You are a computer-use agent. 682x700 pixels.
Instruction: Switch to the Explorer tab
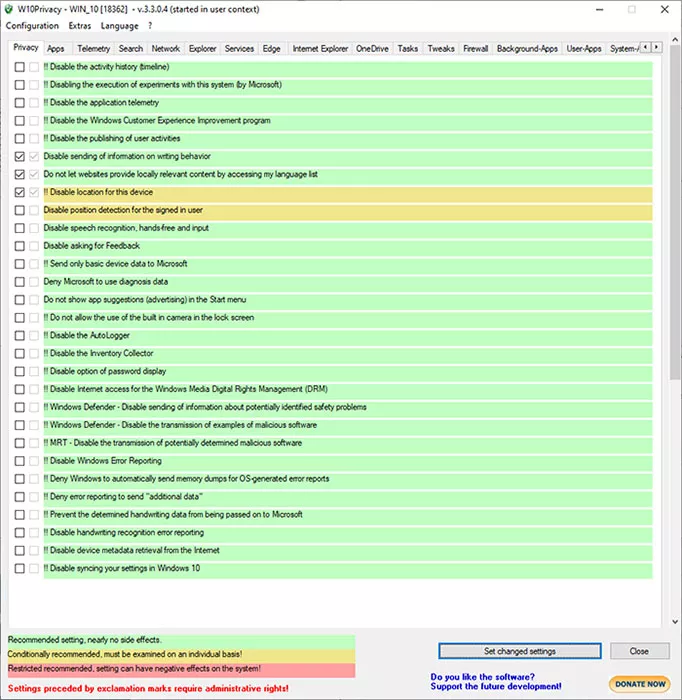click(x=203, y=49)
